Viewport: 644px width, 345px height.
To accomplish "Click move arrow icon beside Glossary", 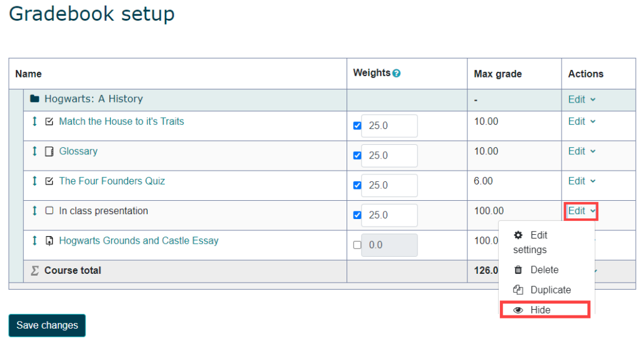I will pyautogui.click(x=35, y=151).
